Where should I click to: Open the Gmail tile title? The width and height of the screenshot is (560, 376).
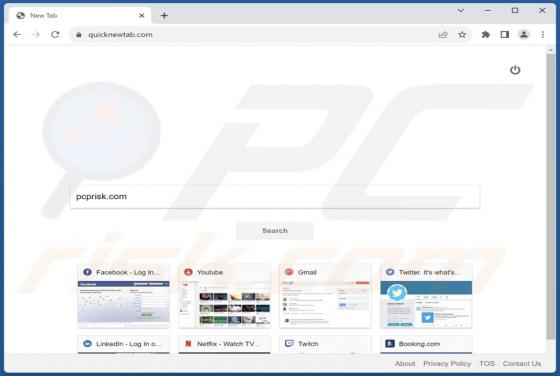[x=307, y=272]
